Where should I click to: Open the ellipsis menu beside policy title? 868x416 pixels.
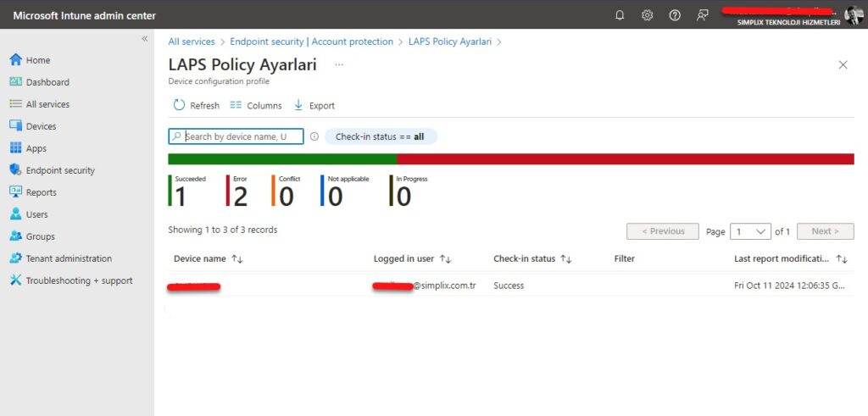[x=339, y=64]
